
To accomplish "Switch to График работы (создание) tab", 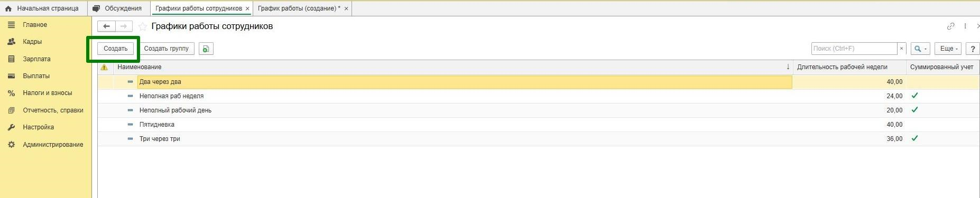I will (299, 8).
